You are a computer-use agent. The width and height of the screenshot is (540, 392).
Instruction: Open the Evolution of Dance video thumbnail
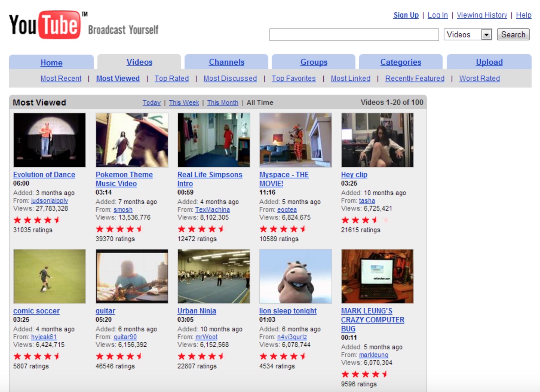point(50,140)
